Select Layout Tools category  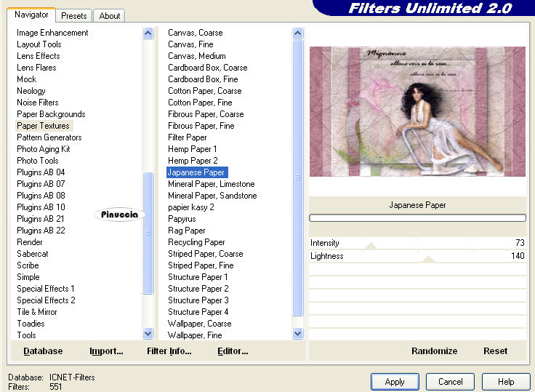[39, 44]
